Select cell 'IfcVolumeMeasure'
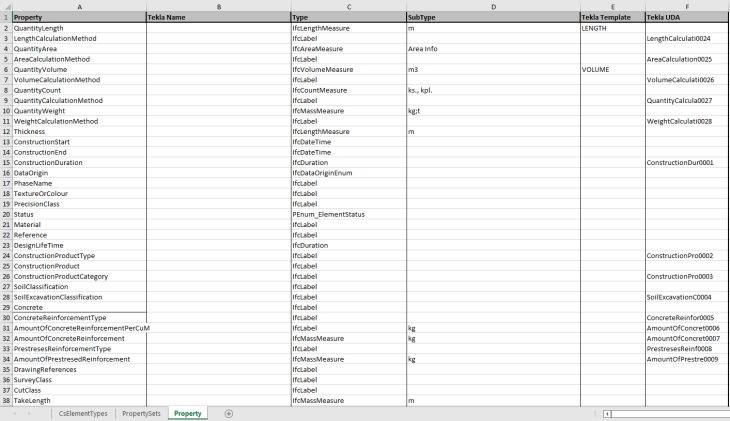Viewport: 730px width, 421px height. (x=349, y=69)
